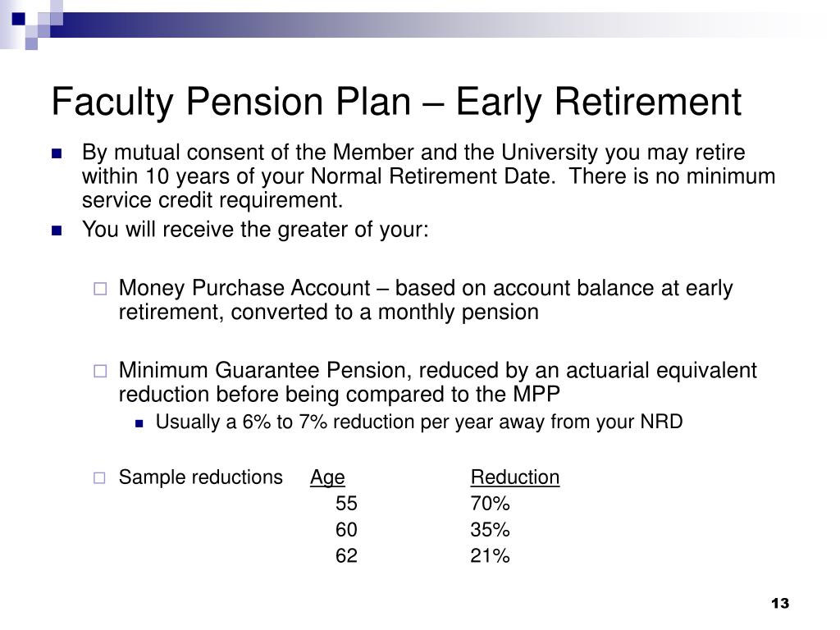Click the age value 62
Screen dimensions: 840x630
pos(346,555)
